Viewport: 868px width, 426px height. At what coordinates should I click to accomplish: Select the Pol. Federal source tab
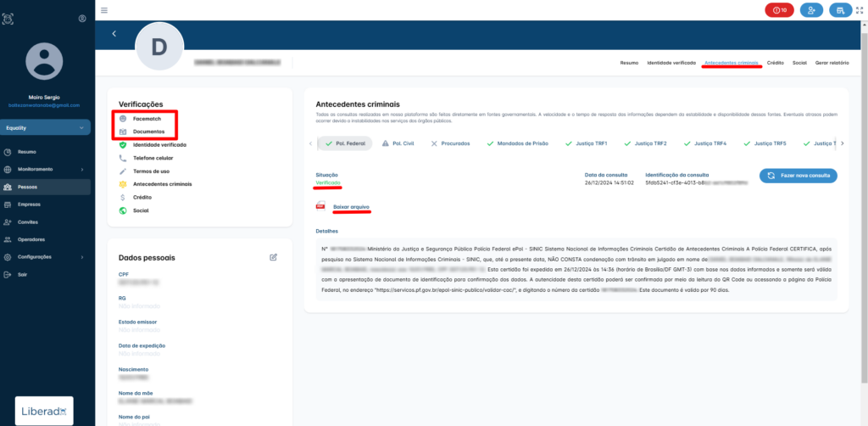tap(344, 143)
